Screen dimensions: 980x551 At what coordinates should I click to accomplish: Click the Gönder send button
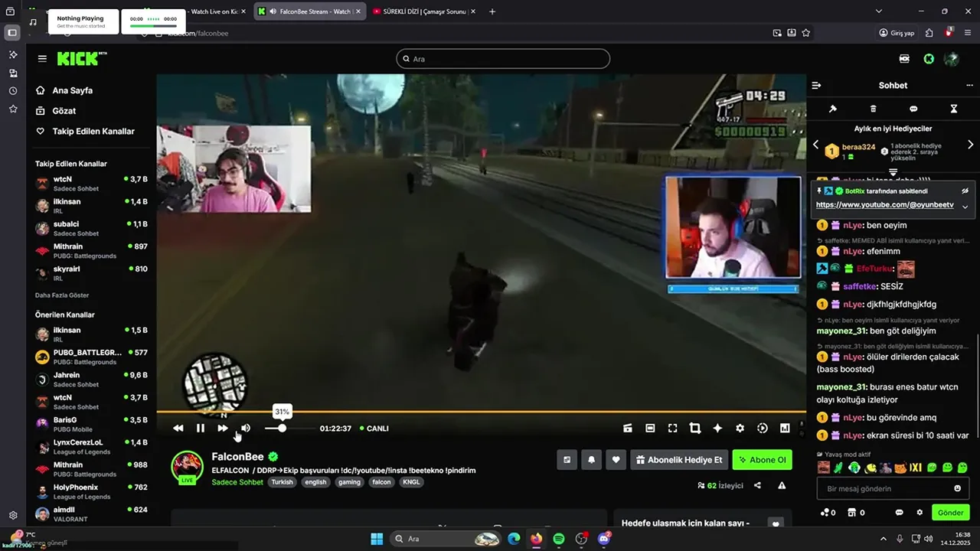pos(951,513)
